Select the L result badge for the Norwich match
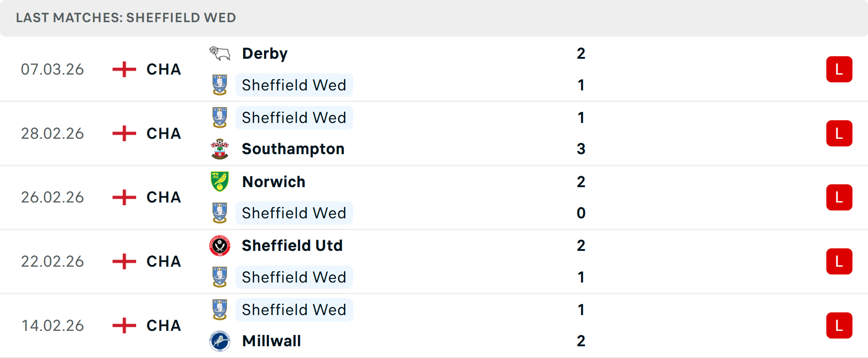The height and width of the screenshot is (358, 868). 840,197
